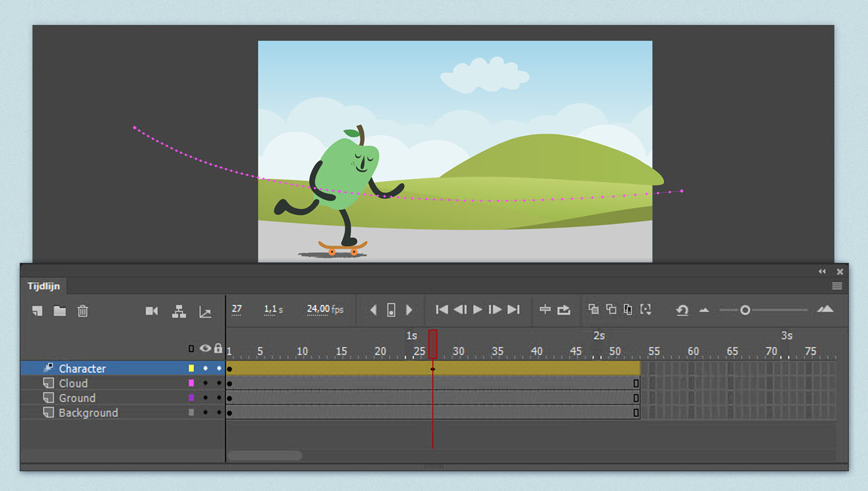
Task: Center the frame on the playhead
Action: tap(545, 309)
